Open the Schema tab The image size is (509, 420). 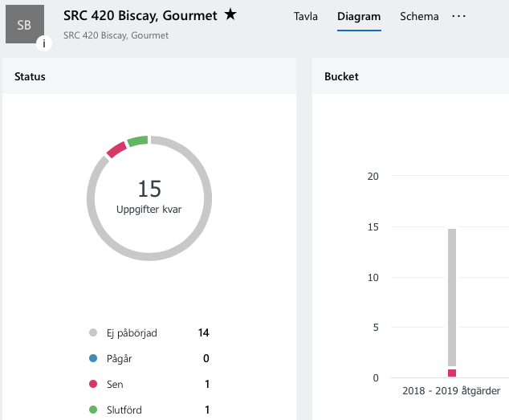coord(419,16)
